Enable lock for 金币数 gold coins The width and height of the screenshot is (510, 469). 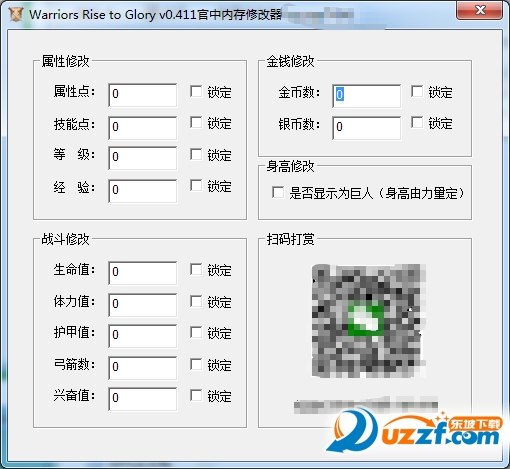pos(417,91)
